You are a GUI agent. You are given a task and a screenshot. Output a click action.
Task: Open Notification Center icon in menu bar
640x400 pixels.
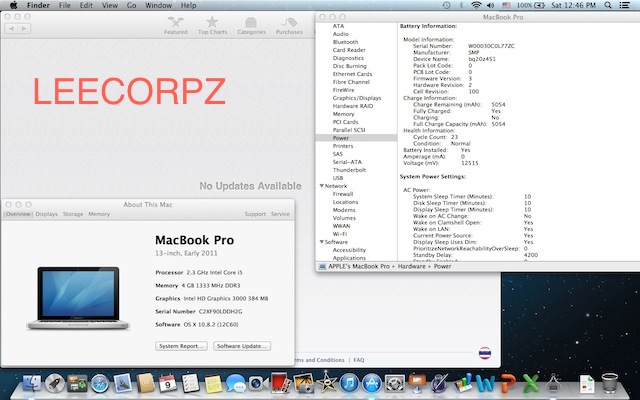624,5
